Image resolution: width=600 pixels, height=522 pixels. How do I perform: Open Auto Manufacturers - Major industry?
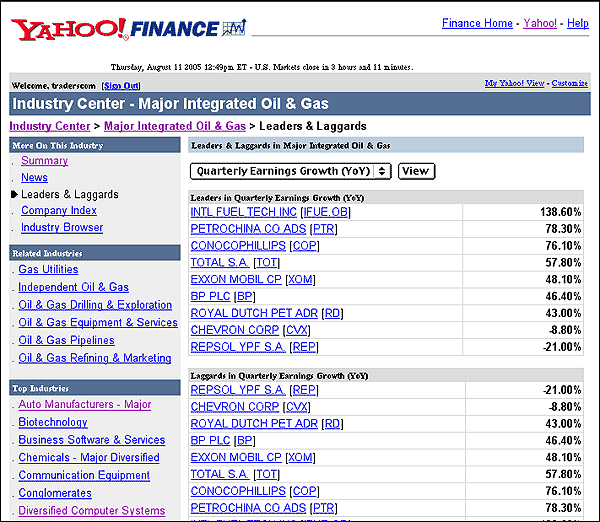(x=85, y=404)
